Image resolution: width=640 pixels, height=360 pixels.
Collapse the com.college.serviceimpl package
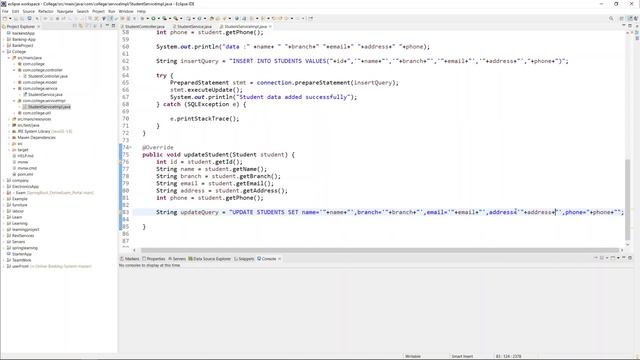pyautogui.click(x=14, y=101)
